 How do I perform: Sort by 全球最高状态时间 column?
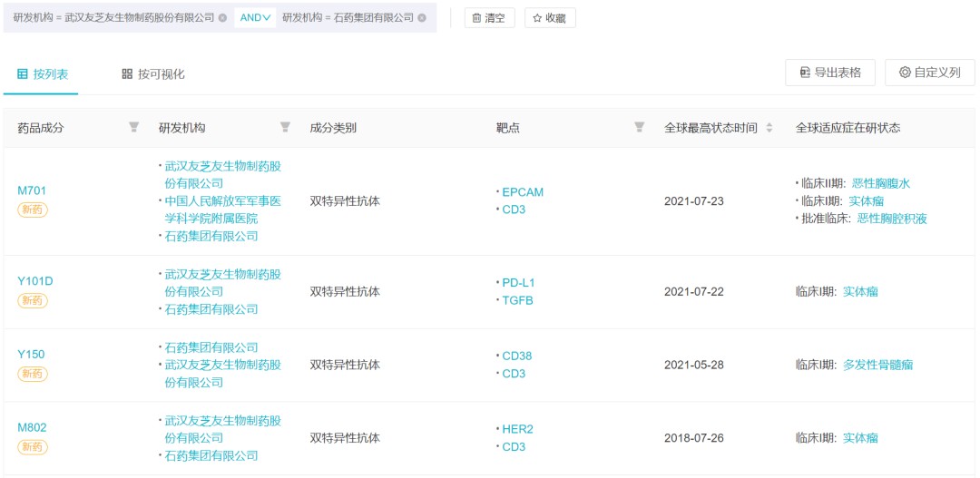(769, 128)
